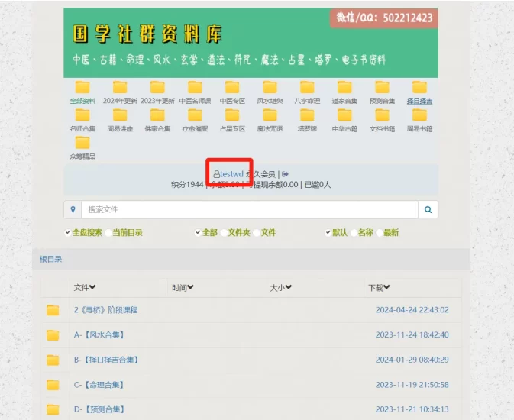Viewport: 514px width, 420px height.
Task: Expand the 时间 column sort dropdown
Action: tap(183, 288)
